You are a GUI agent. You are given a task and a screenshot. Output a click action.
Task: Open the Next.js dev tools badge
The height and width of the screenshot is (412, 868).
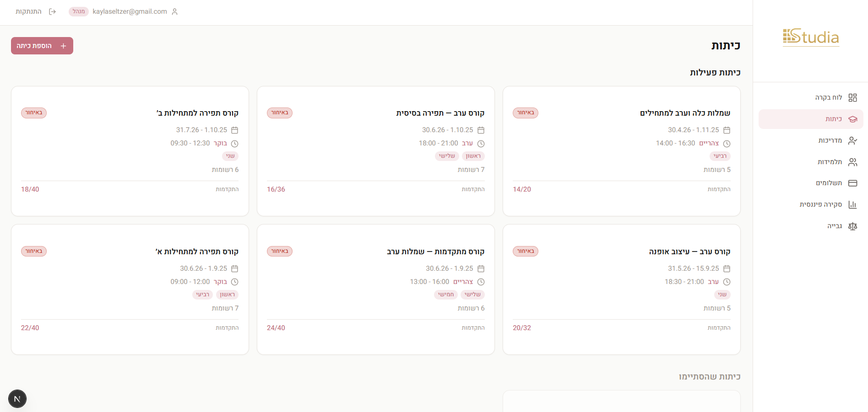17,399
